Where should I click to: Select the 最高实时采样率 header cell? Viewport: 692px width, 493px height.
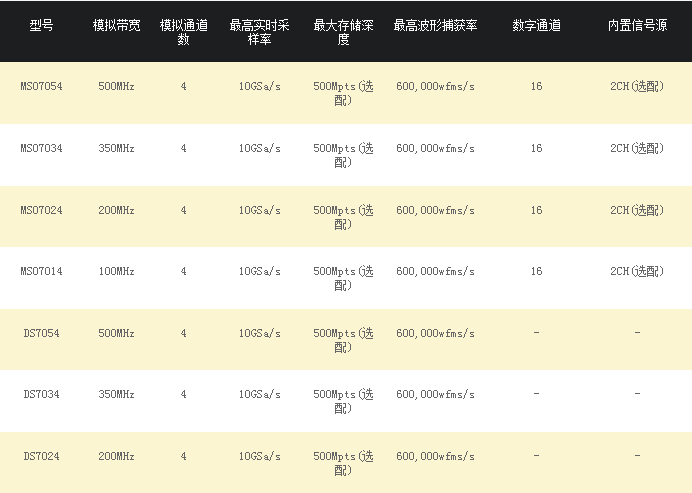click(259, 32)
